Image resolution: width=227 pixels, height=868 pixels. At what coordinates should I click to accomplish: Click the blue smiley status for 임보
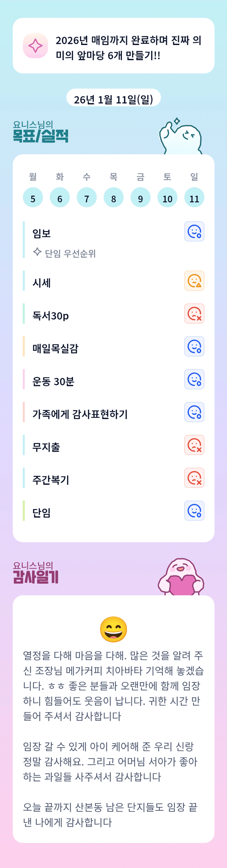pyautogui.click(x=194, y=232)
